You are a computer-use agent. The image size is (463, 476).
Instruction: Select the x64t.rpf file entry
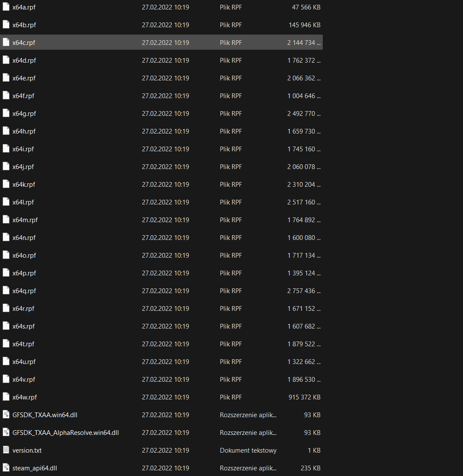[23, 344]
